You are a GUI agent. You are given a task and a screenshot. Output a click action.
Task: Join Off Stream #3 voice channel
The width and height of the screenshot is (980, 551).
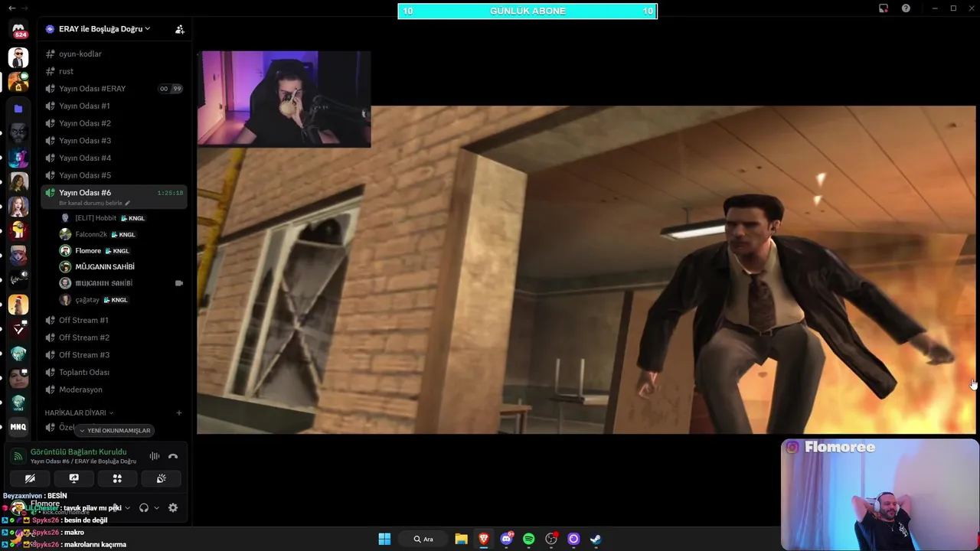(x=115, y=355)
